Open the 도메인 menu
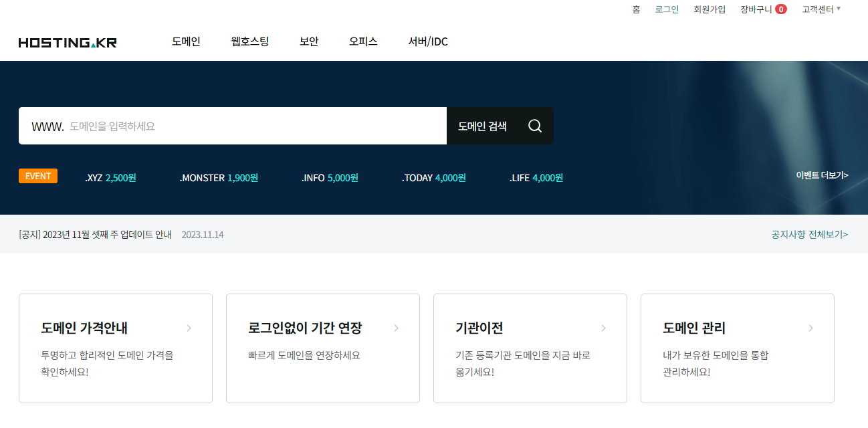Screen dimensions: 868x428 (x=186, y=41)
